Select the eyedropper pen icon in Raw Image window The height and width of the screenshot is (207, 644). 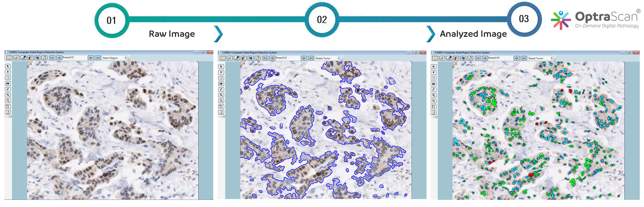point(23,58)
